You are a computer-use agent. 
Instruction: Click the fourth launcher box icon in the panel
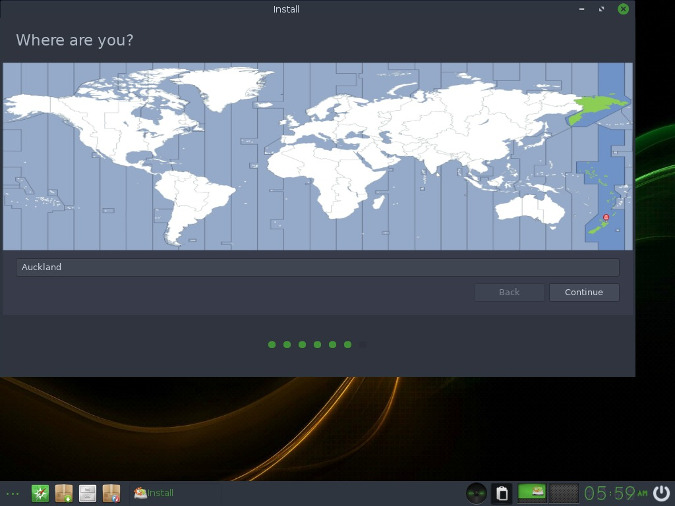click(111, 493)
